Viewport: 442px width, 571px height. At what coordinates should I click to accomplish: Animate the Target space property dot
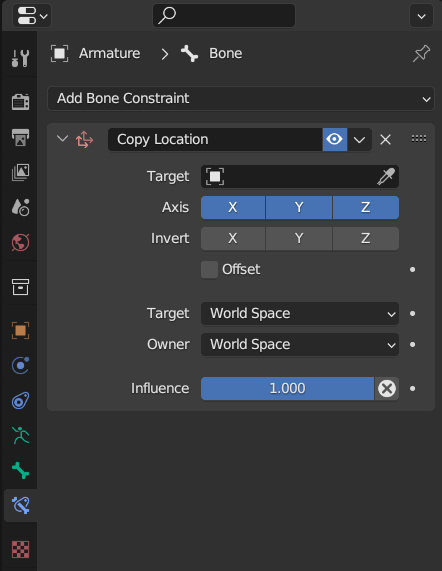pos(413,314)
